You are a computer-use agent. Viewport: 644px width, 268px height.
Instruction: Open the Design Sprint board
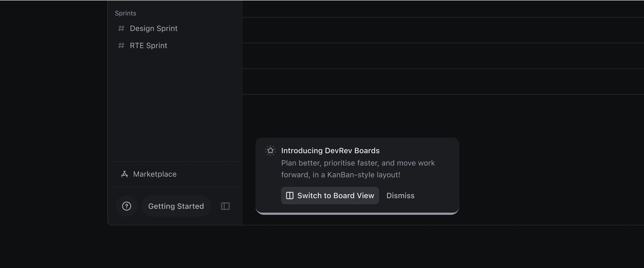(x=153, y=28)
